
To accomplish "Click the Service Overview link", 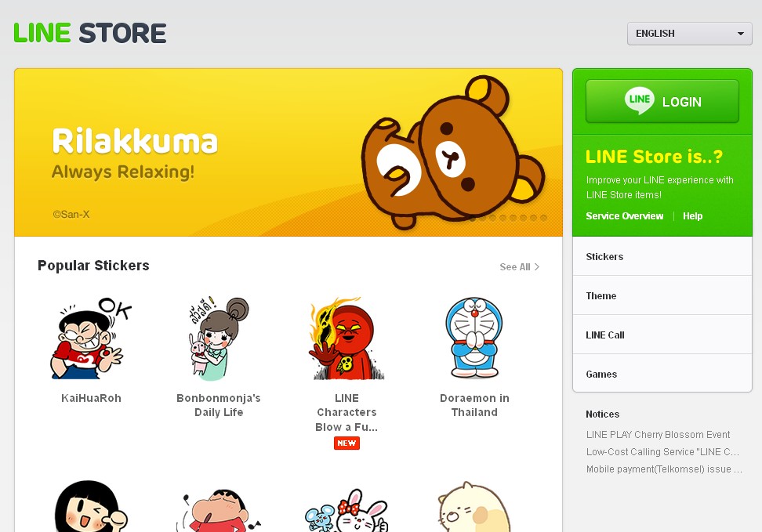I will tap(625, 216).
